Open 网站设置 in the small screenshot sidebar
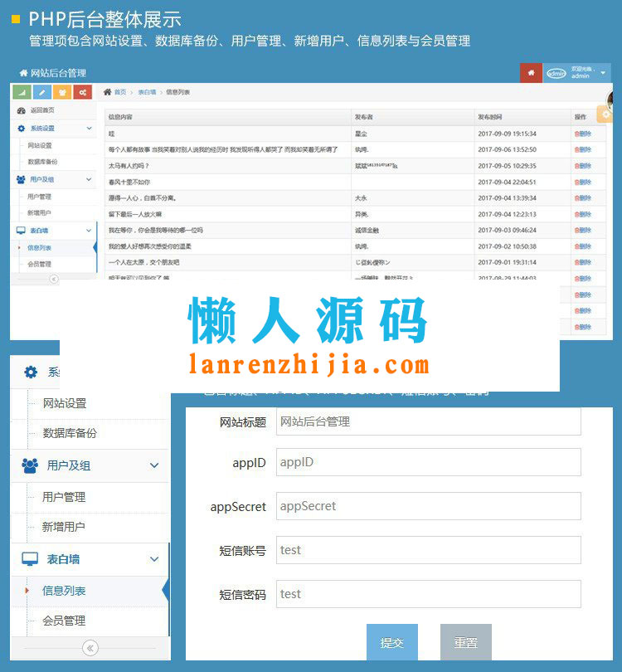The height and width of the screenshot is (672, 622). [40, 146]
